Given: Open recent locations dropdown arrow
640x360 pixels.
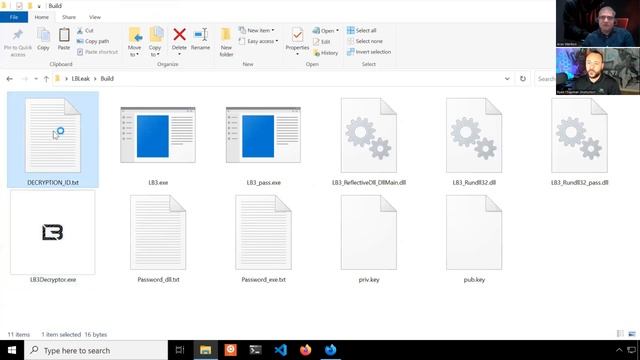Looking at the screenshot, I should tap(36, 79).
